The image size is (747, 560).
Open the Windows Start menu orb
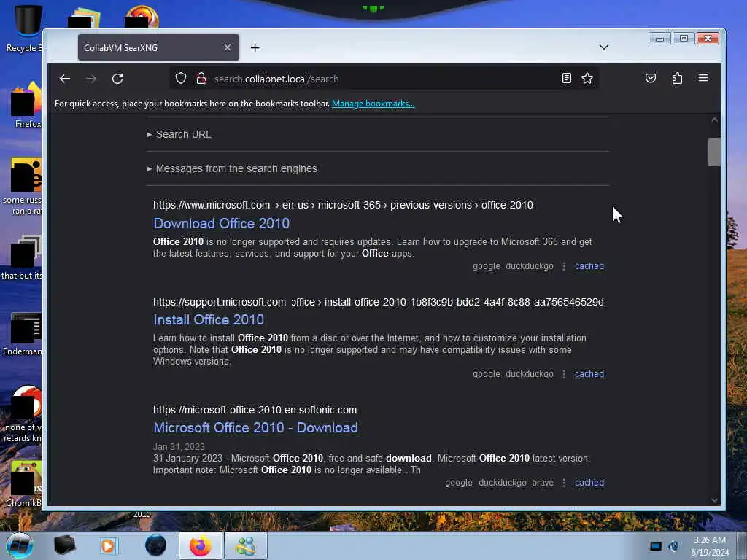pos(20,545)
